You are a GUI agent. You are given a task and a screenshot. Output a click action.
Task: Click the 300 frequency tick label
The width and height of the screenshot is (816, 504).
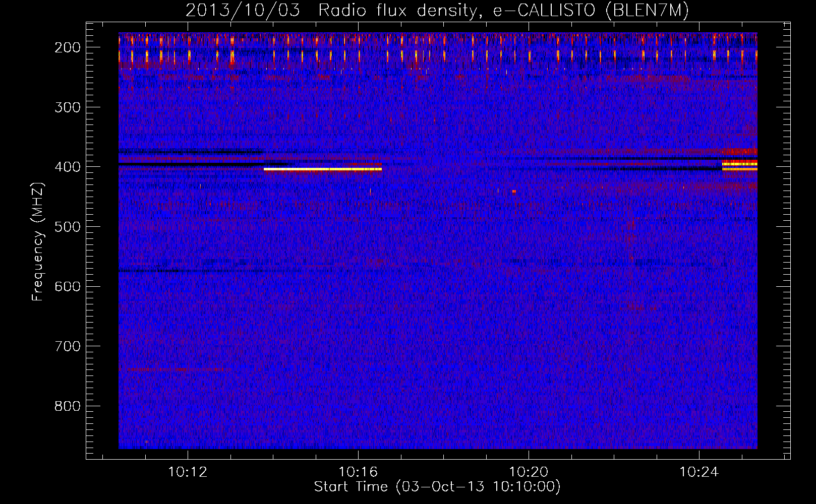click(68, 107)
